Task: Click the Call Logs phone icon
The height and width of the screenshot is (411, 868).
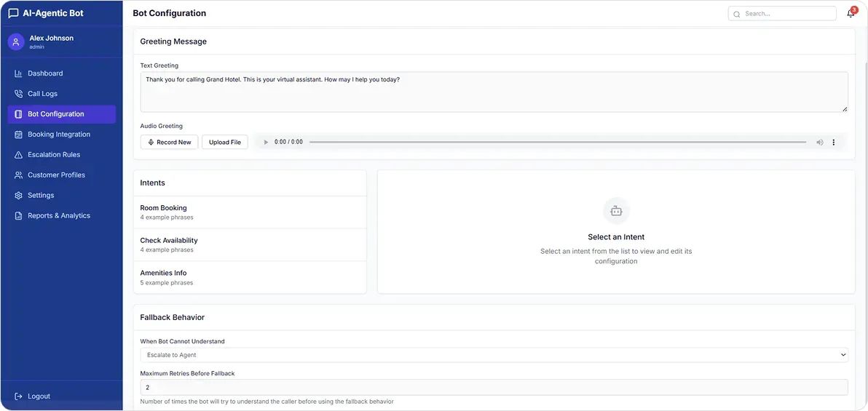Action: point(18,94)
